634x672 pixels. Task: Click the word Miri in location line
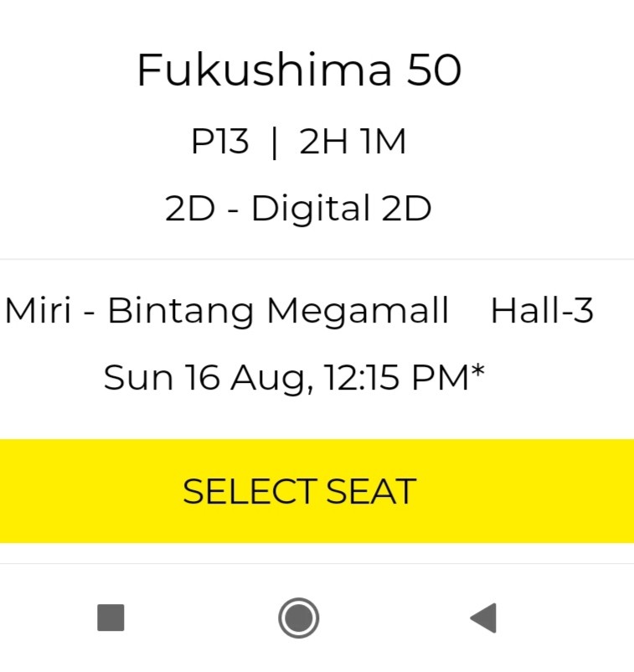pos(38,311)
